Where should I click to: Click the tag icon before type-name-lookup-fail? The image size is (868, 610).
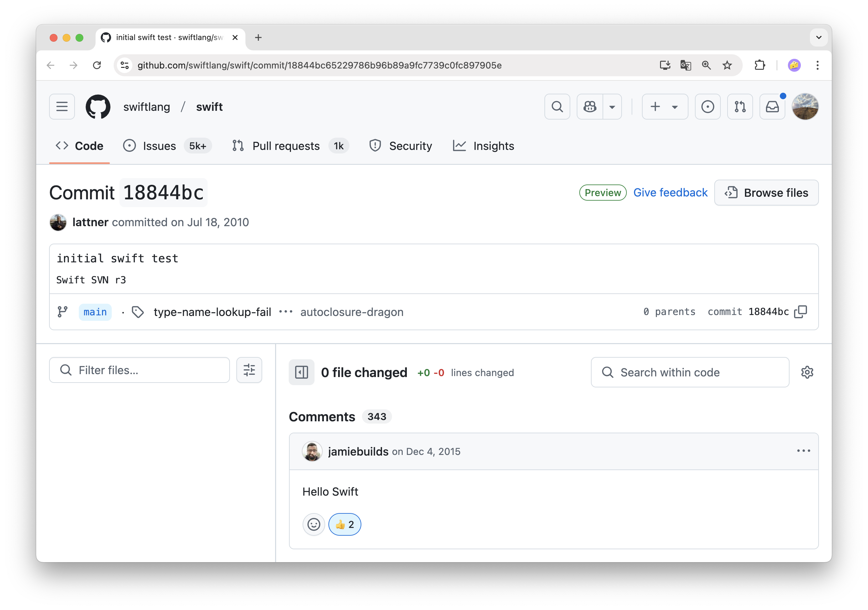click(x=138, y=312)
